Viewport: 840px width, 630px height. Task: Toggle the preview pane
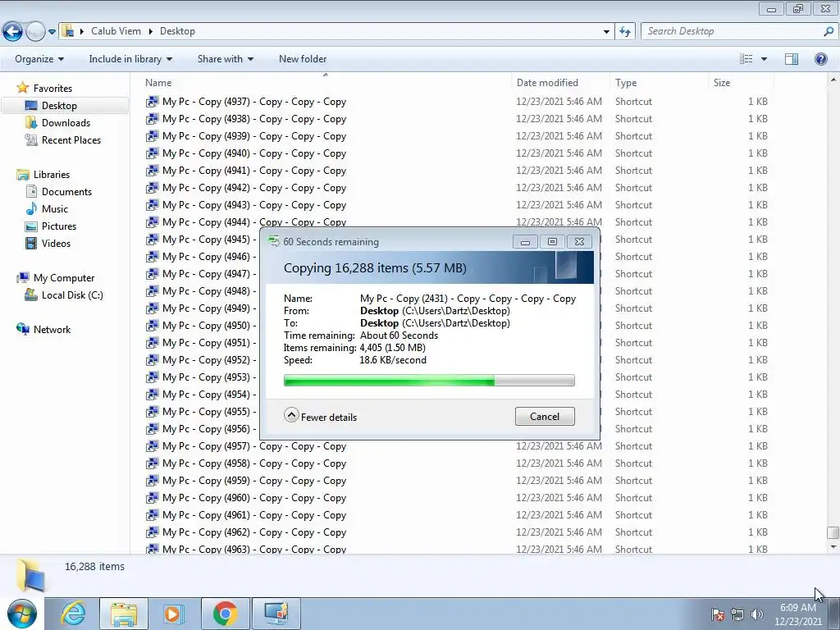point(792,59)
